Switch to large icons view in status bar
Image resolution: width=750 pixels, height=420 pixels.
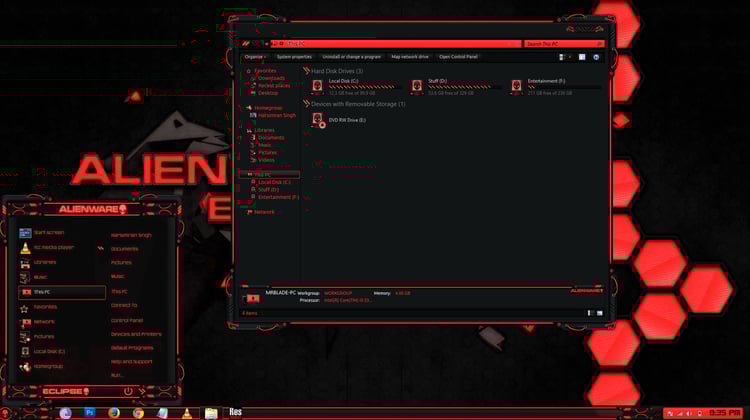[x=599, y=313]
